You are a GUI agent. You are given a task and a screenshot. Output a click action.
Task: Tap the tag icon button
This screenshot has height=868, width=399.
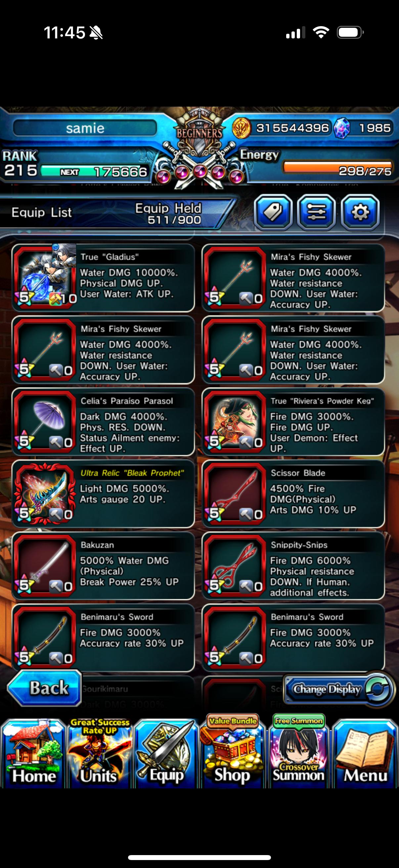click(x=273, y=212)
